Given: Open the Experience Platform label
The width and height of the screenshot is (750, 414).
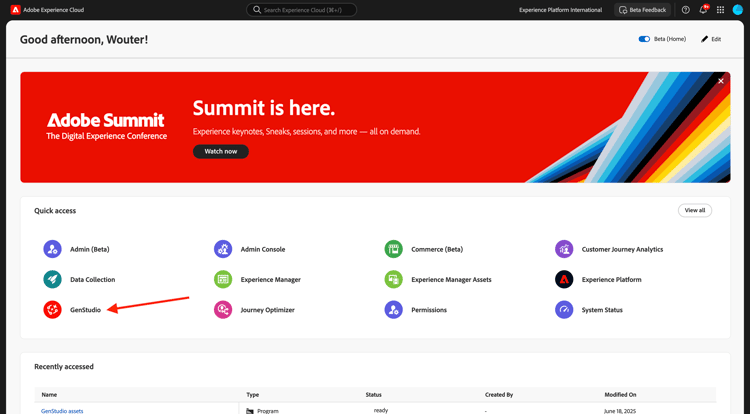Looking at the screenshot, I should pyautogui.click(x=611, y=279).
